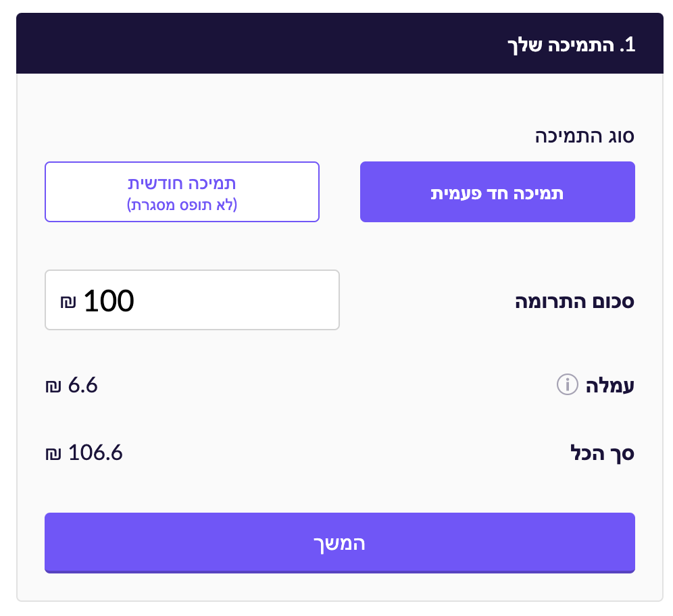
Task: Click the shekel symbol inside the amount field
Action: (68, 301)
